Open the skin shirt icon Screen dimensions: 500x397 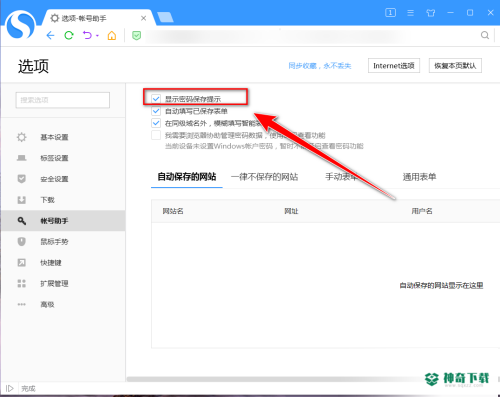click(x=431, y=13)
